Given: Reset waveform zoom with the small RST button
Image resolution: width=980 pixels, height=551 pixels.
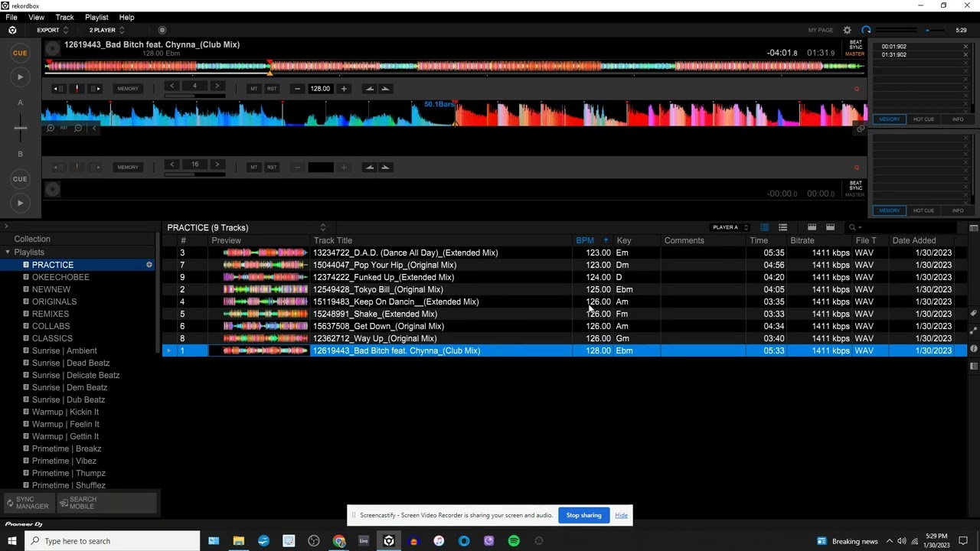Looking at the screenshot, I should (64, 129).
